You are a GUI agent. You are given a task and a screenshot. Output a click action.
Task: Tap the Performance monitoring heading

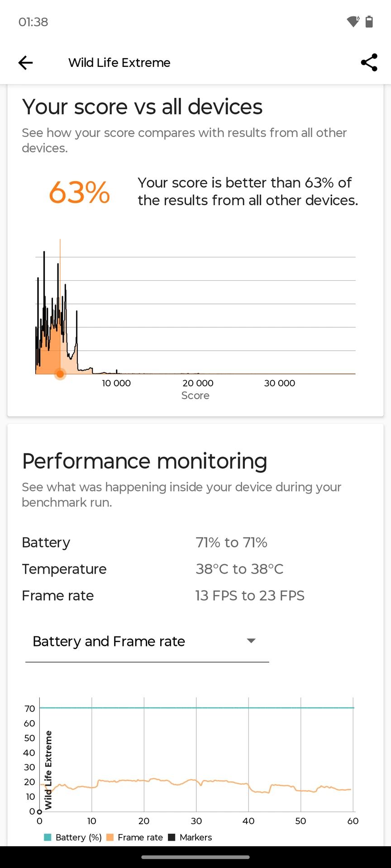(144, 462)
